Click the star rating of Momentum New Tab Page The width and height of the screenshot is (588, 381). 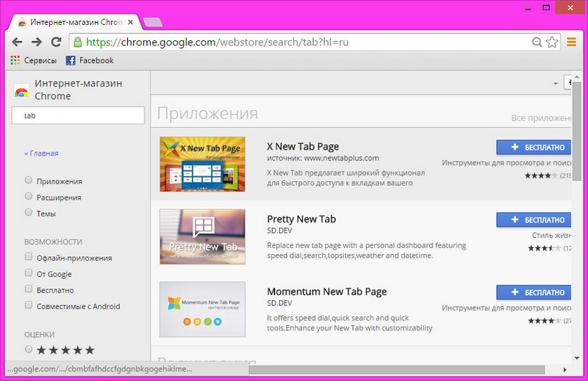pos(545,321)
